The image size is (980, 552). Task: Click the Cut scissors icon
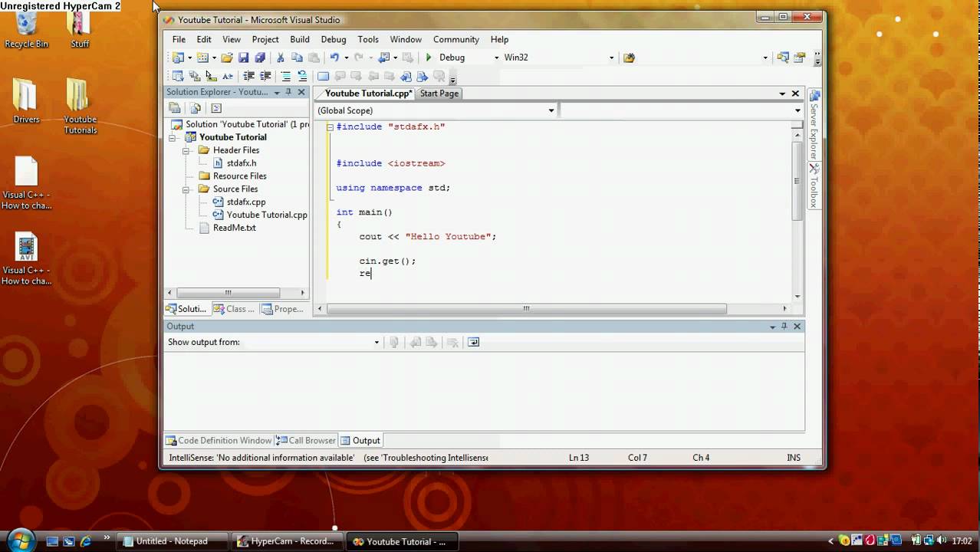click(281, 58)
